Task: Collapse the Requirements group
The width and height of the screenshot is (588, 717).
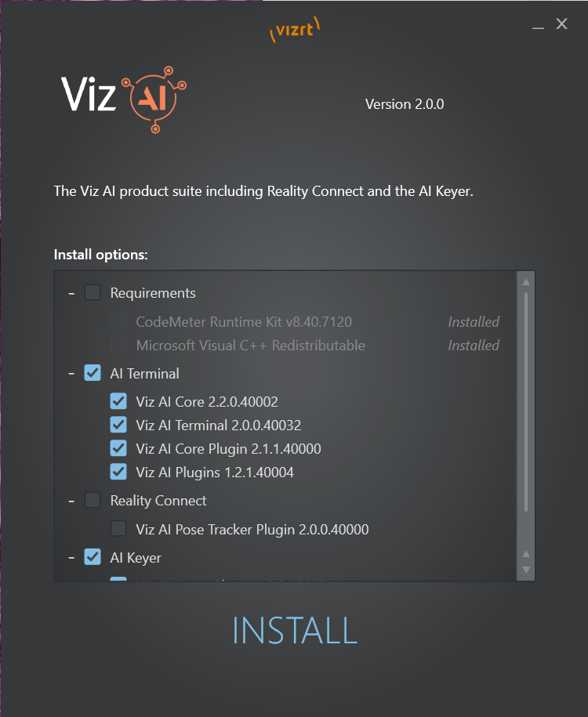Action: point(71,293)
